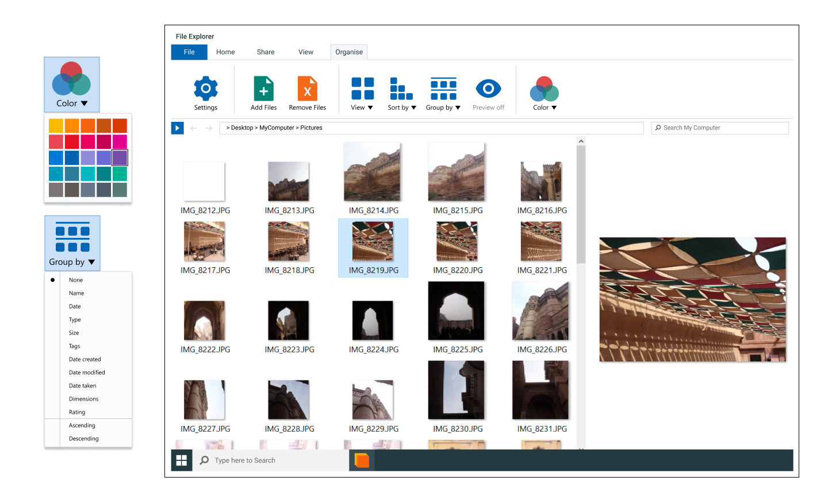Select thumbnail IMG_8225.JPG
The width and height of the screenshot is (828, 504).
tap(457, 311)
